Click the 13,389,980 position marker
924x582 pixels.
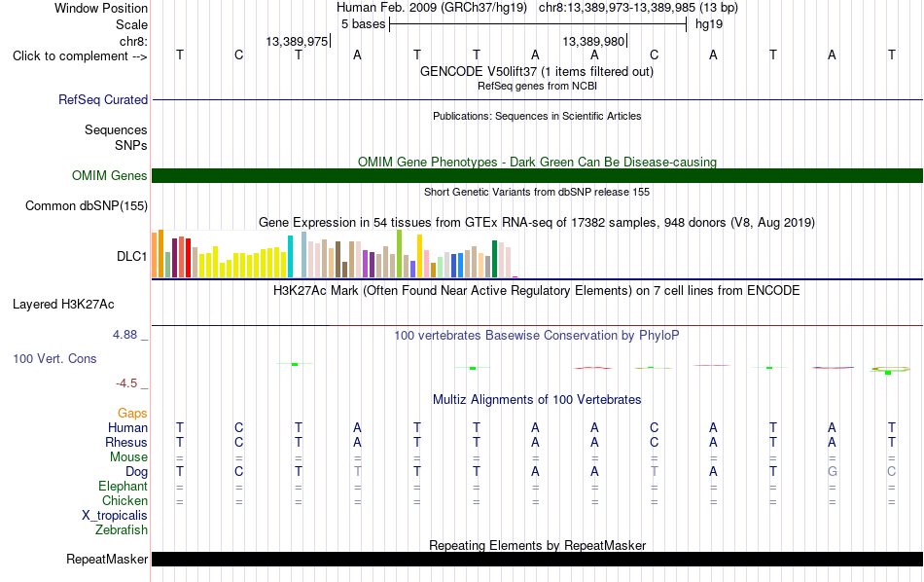click(593, 41)
